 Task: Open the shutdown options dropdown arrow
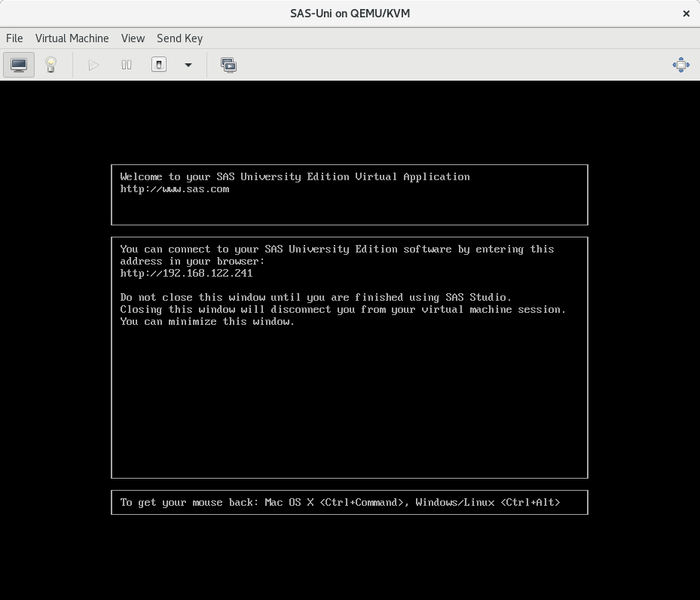[188, 65]
